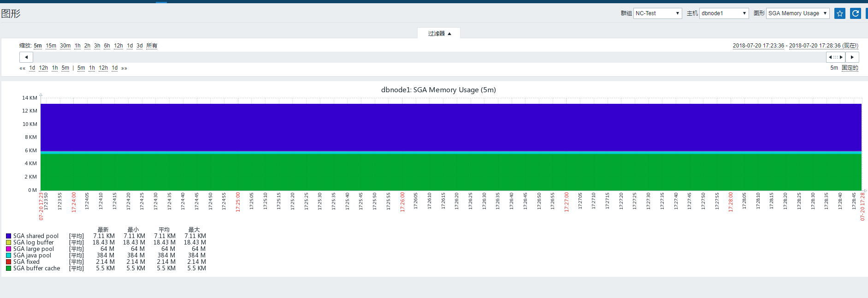
Task: Toggle the 固定的 fixed period link
Action: (850, 68)
